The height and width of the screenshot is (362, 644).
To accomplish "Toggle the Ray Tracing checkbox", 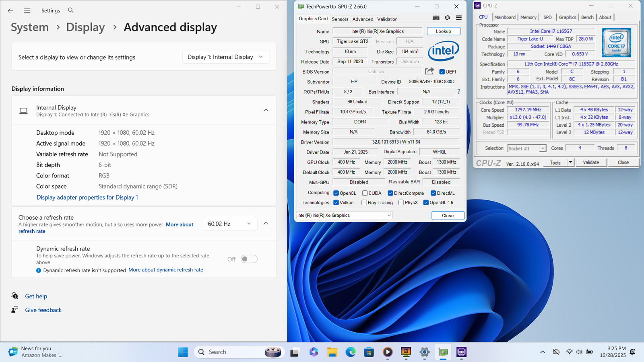I will pos(364,203).
